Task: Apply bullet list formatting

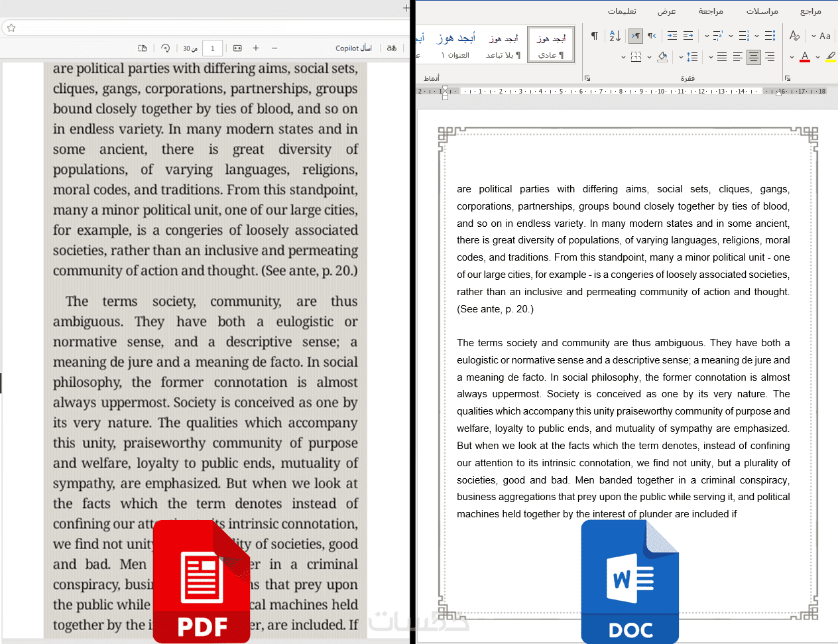Action: 770,36
